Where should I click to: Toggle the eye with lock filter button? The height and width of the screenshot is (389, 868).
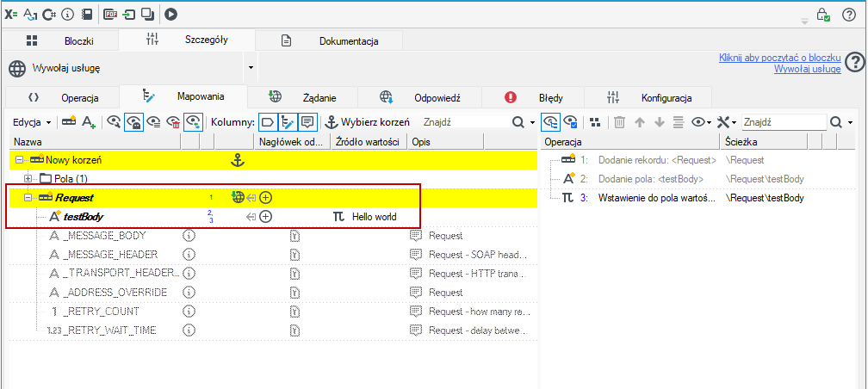[x=135, y=121]
